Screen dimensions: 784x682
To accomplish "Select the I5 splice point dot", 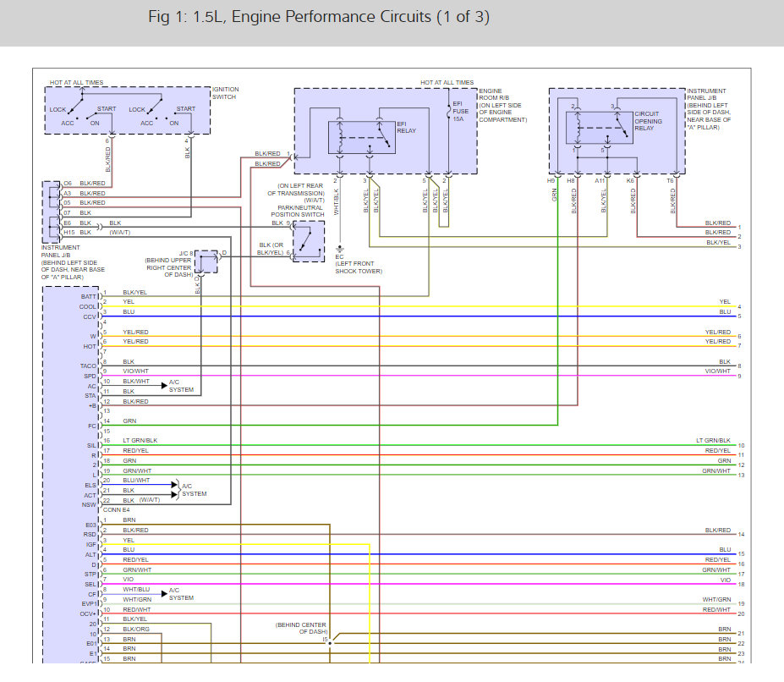I will pyautogui.click(x=330, y=642).
